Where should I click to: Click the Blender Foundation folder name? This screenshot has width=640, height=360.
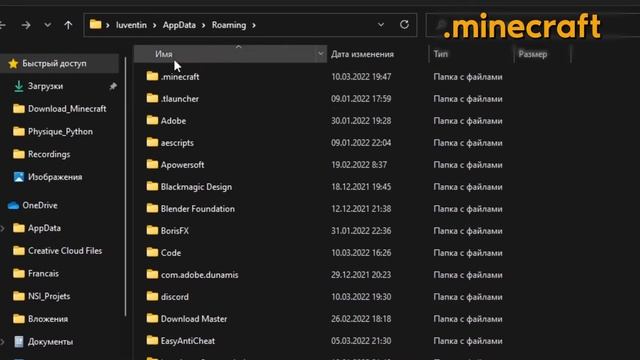click(x=198, y=209)
